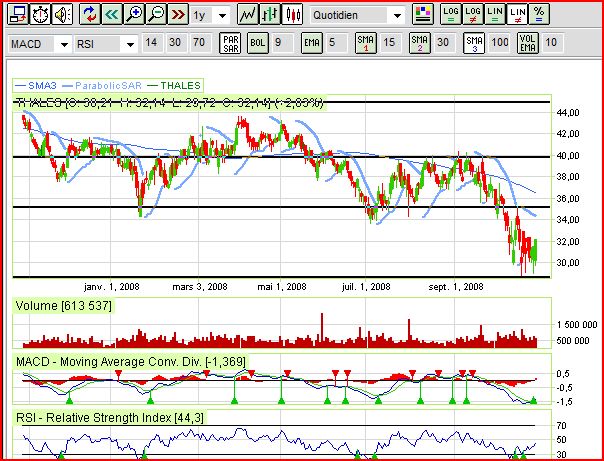
Task: Click the RSI upper level field 70
Action: [200, 42]
